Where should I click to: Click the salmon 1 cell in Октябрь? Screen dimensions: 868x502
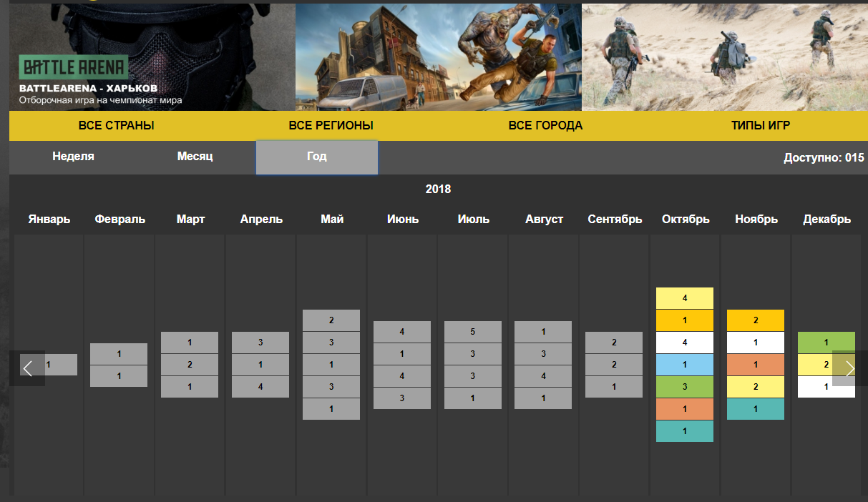pos(685,409)
